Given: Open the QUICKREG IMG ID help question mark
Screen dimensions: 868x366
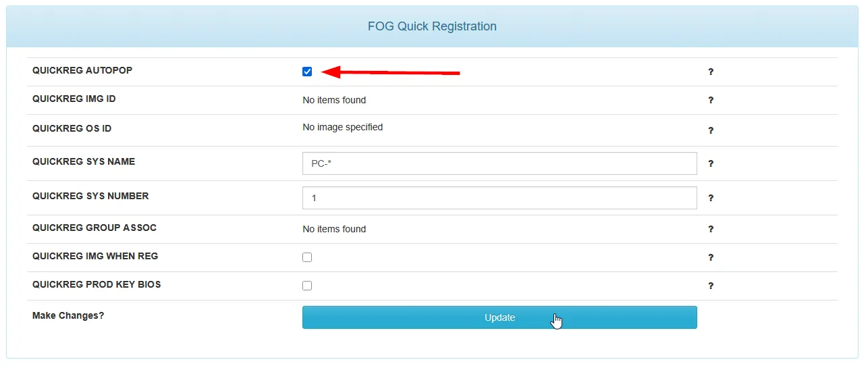Looking at the screenshot, I should tap(711, 101).
